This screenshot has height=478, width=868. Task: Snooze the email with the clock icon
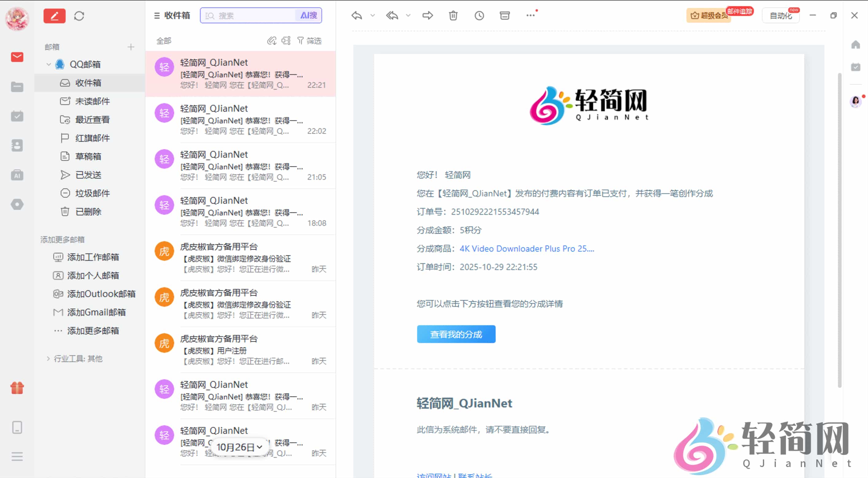coord(479,16)
